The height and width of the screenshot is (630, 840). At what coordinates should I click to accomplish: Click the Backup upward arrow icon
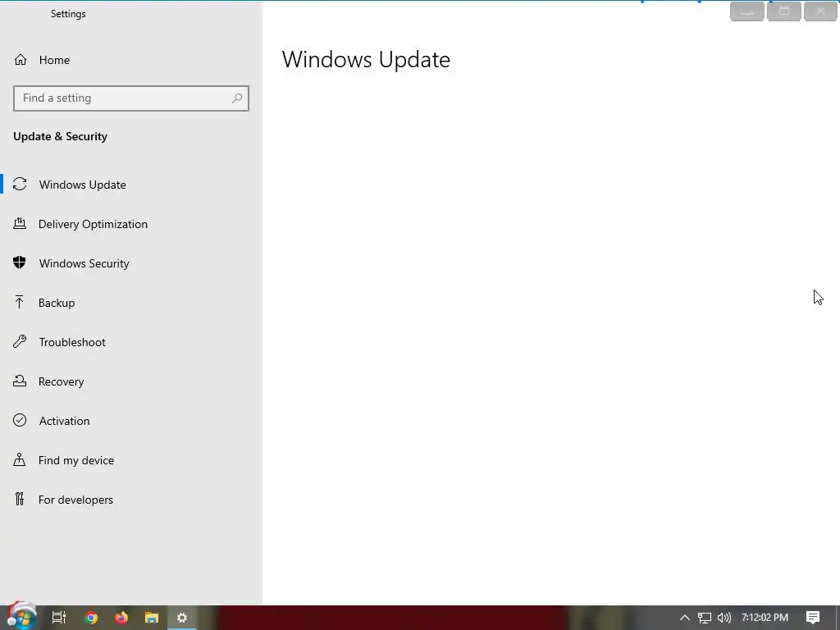[20, 302]
